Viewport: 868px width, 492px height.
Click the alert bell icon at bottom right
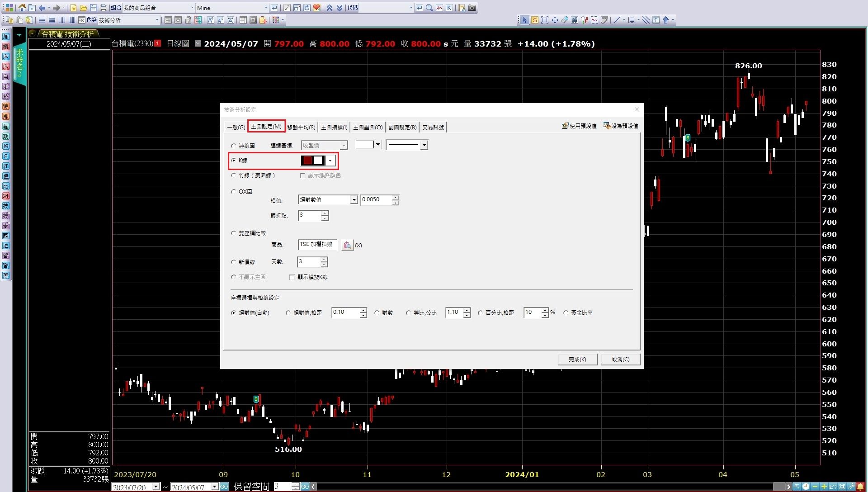(860, 487)
